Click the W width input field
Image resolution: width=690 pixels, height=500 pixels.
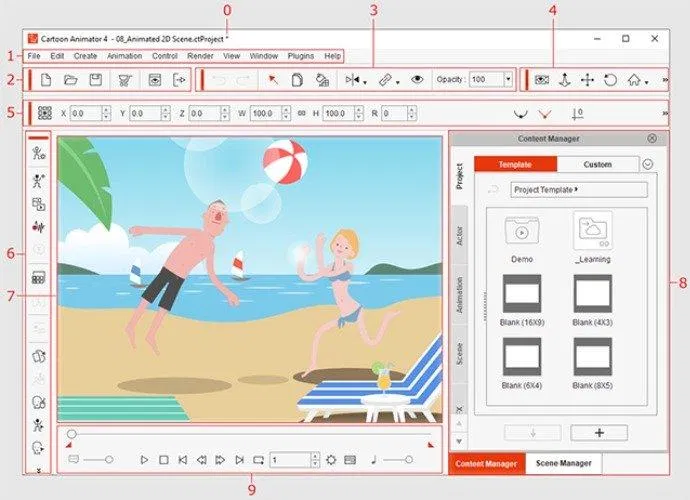(266, 114)
